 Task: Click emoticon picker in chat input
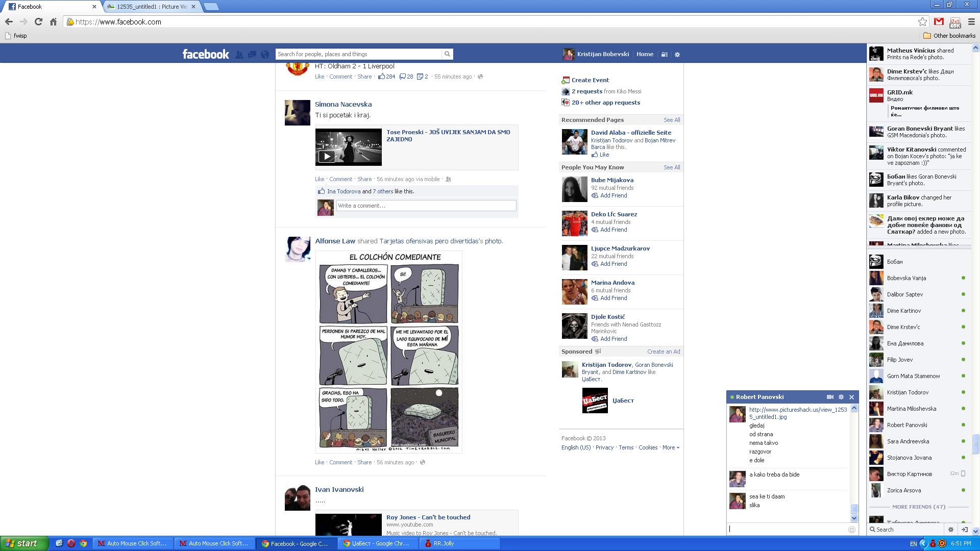[x=851, y=529]
